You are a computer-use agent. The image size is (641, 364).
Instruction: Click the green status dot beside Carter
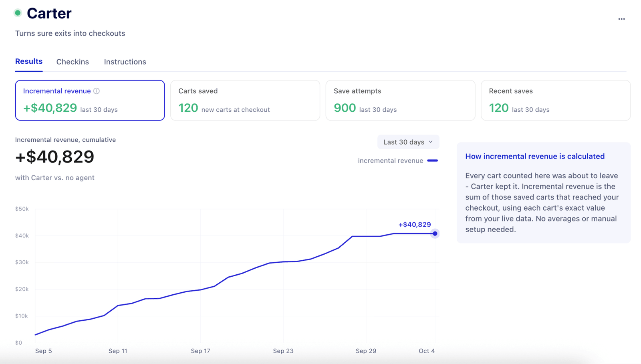coord(18,13)
